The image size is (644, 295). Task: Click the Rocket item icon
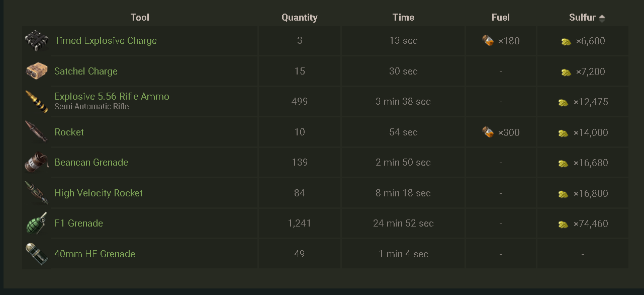(36, 132)
